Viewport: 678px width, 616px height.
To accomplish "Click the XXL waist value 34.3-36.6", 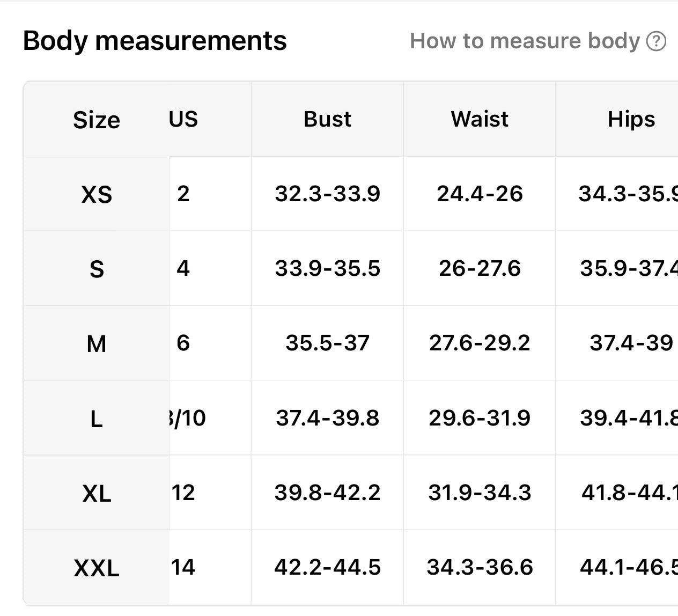I will [480, 567].
